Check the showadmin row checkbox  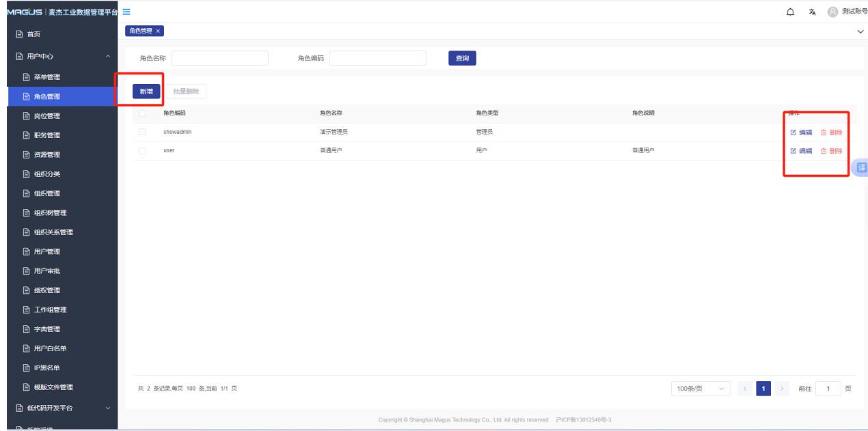[x=142, y=132]
